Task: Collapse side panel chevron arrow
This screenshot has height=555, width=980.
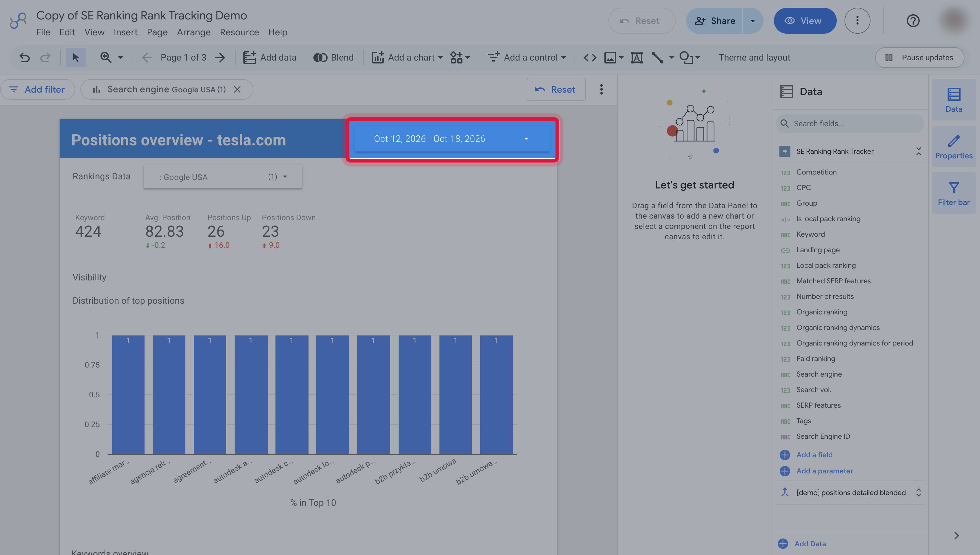Action: coord(956,536)
